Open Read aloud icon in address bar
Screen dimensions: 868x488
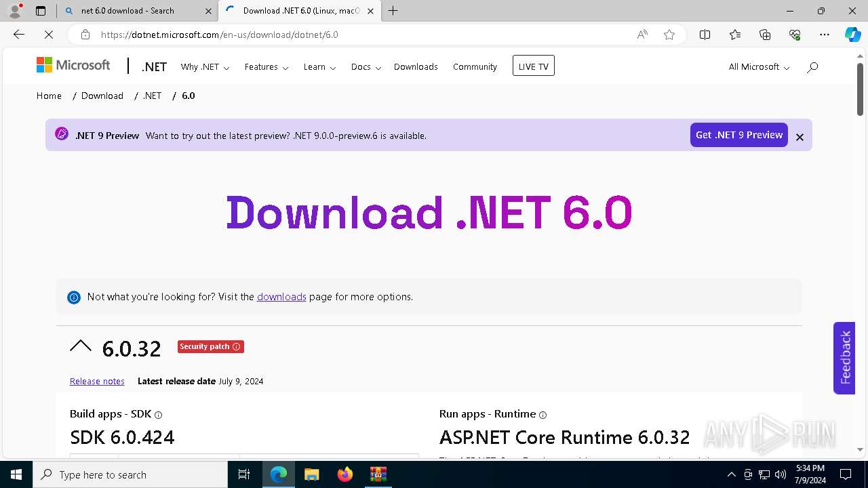642,35
